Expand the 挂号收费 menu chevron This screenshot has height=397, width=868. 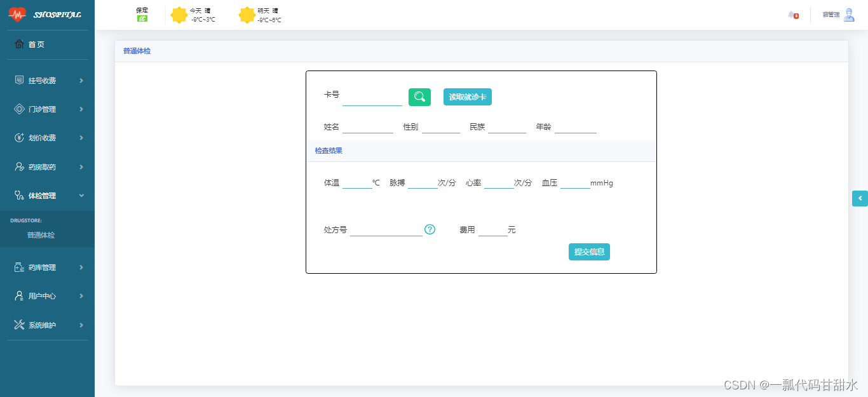tap(81, 81)
